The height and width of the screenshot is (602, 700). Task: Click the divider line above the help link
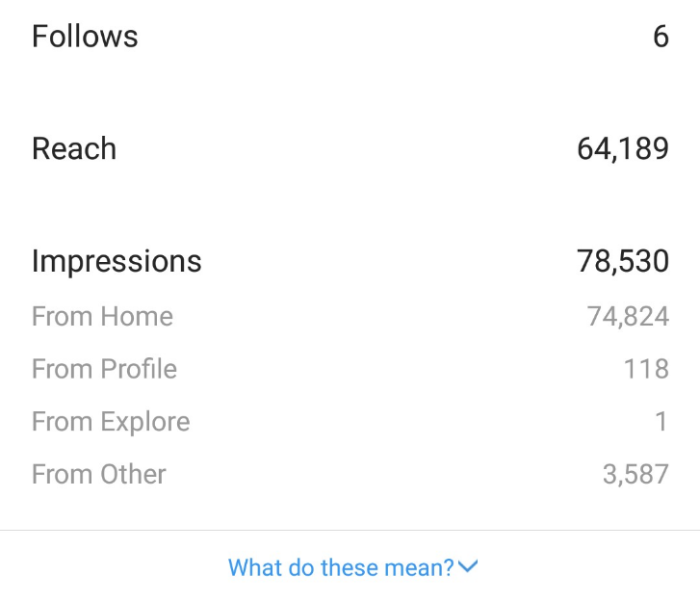pos(350,530)
